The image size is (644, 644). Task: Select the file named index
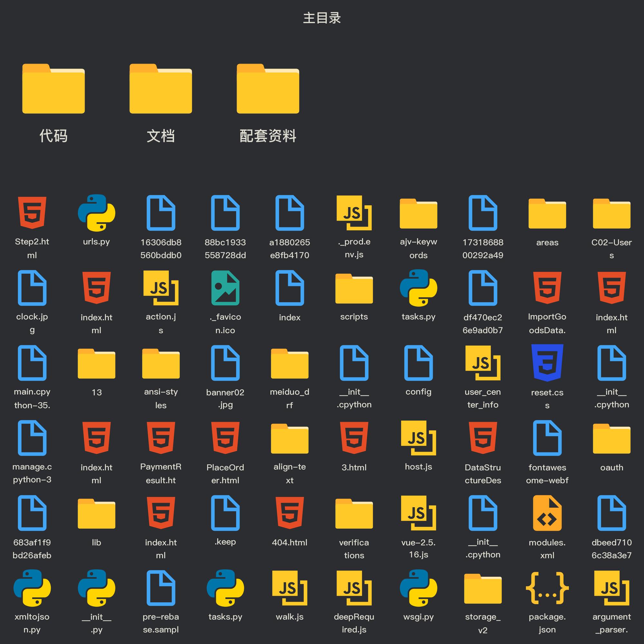coord(290,288)
